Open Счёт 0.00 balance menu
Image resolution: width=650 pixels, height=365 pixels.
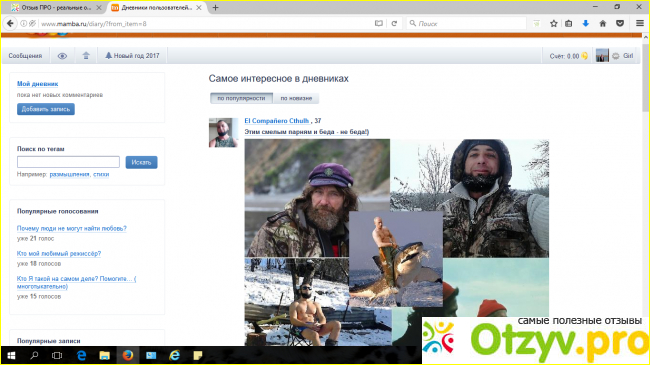point(568,56)
